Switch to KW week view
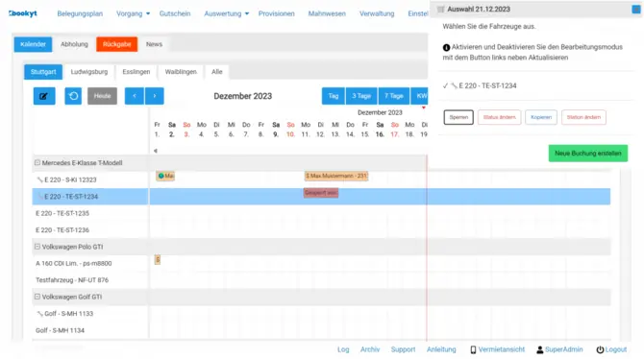644x359 pixels. [x=420, y=96]
